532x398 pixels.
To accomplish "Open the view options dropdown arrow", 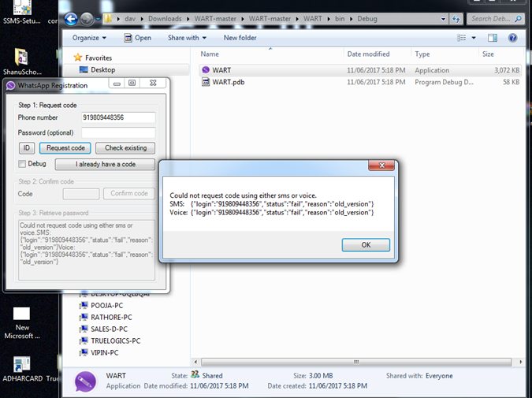I will tap(474, 38).
